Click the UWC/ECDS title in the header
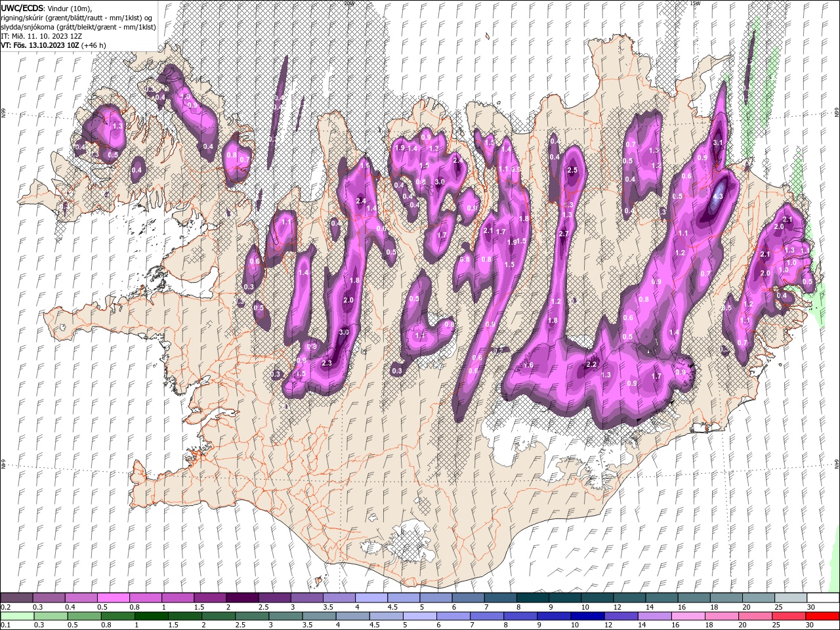The image size is (840, 630). (22, 8)
